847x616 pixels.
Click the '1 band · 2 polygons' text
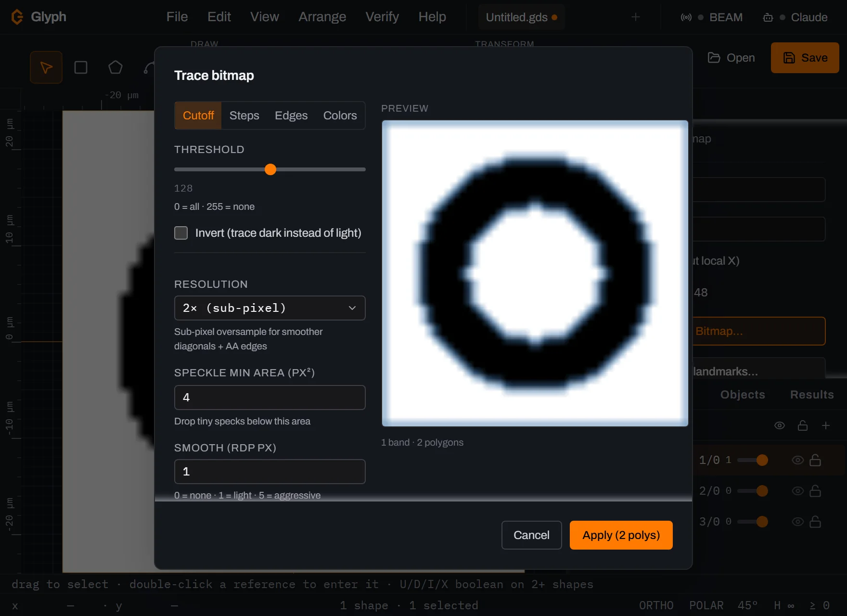pyautogui.click(x=422, y=442)
